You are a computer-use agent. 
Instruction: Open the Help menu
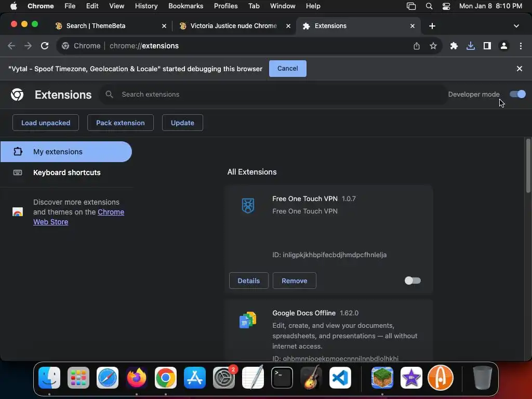tap(313, 6)
